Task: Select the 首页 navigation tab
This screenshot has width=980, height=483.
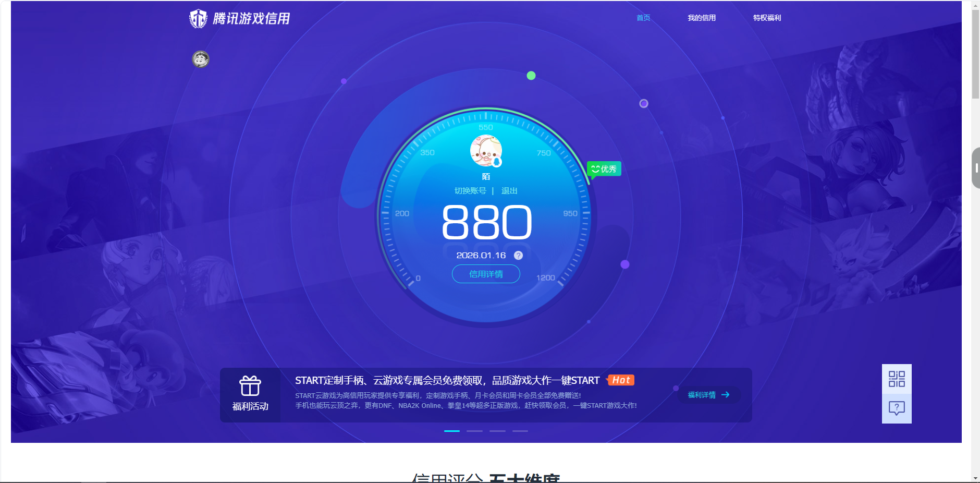Action: [643, 18]
